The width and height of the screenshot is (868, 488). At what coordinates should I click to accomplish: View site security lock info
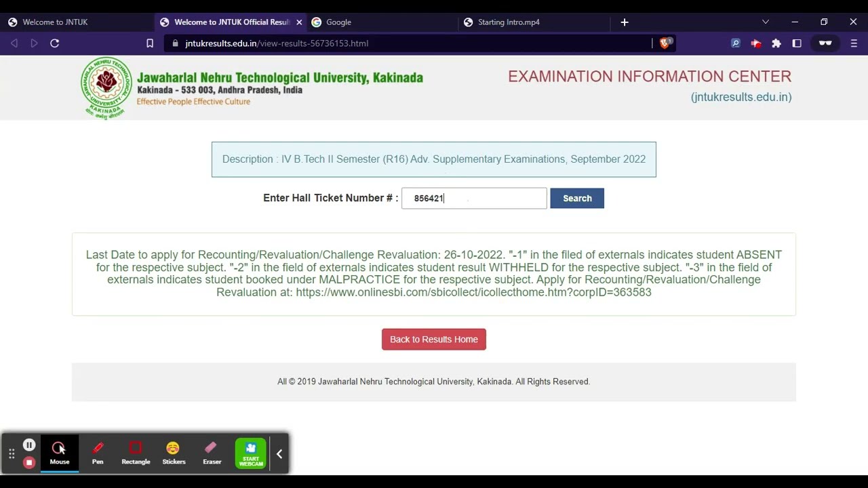[176, 43]
